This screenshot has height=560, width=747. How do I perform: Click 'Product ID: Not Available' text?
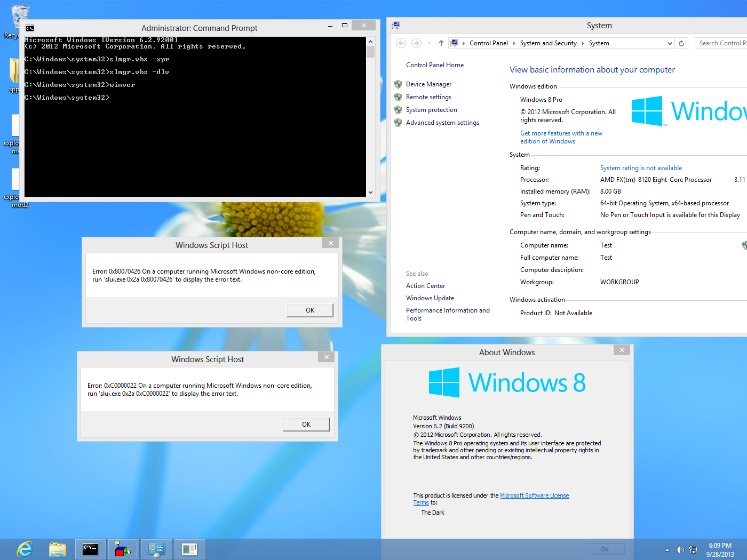pyautogui.click(x=556, y=313)
